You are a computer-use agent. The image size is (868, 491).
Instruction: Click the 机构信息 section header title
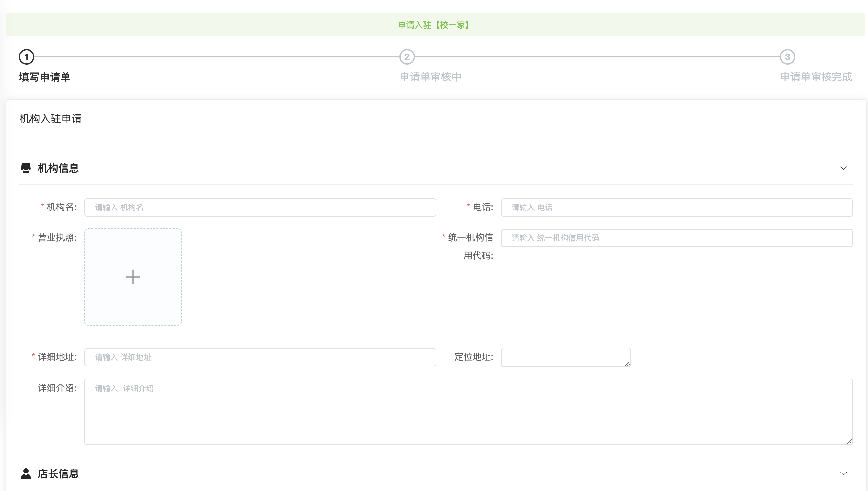coord(58,168)
